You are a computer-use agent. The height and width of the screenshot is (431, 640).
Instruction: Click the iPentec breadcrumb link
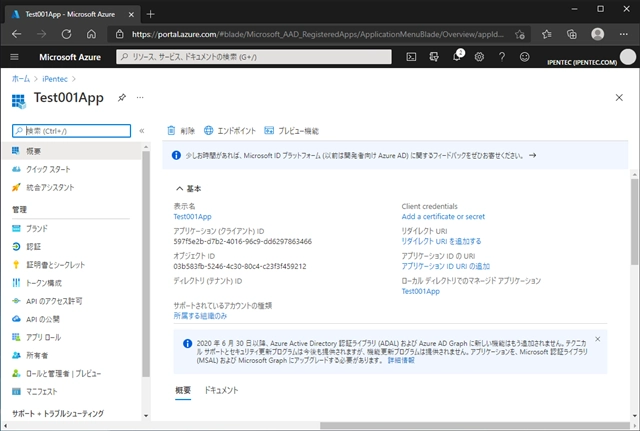[55, 79]
